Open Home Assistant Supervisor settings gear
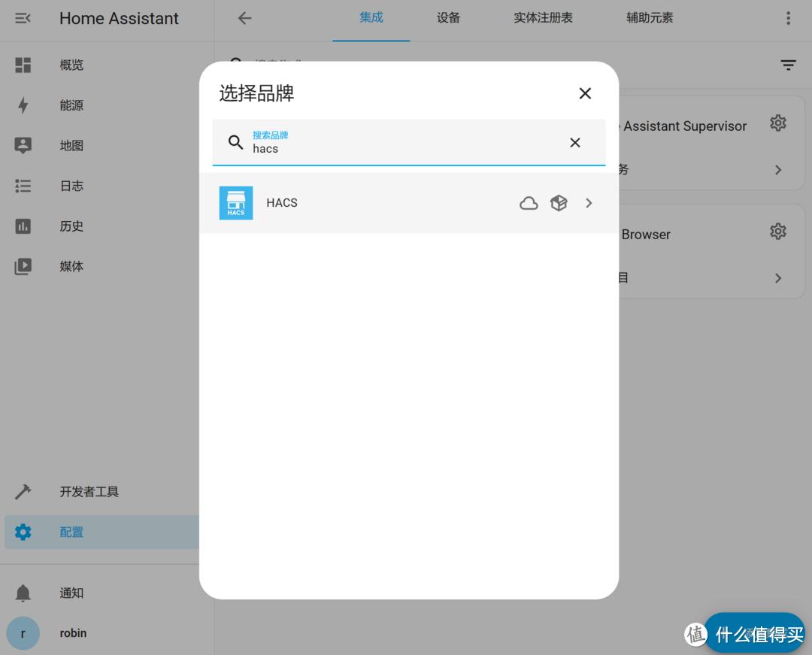 tap(778, 123)
